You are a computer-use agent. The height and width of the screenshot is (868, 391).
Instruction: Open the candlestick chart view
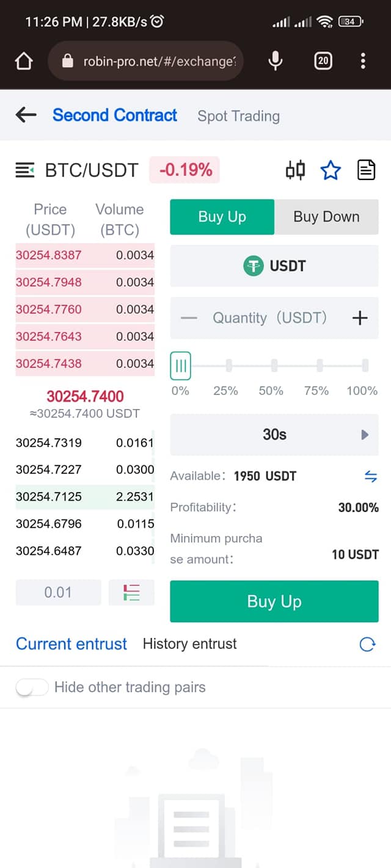point(295,170)
